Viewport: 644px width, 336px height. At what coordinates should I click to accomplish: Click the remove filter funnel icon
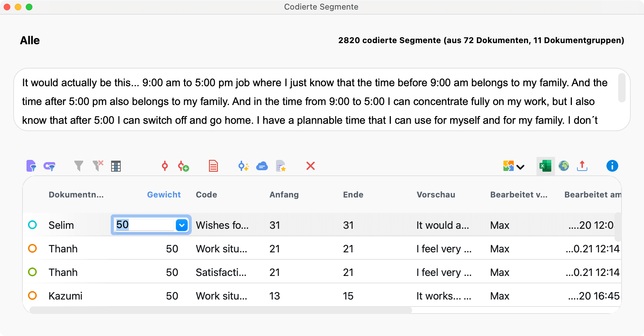coord(98,166)
